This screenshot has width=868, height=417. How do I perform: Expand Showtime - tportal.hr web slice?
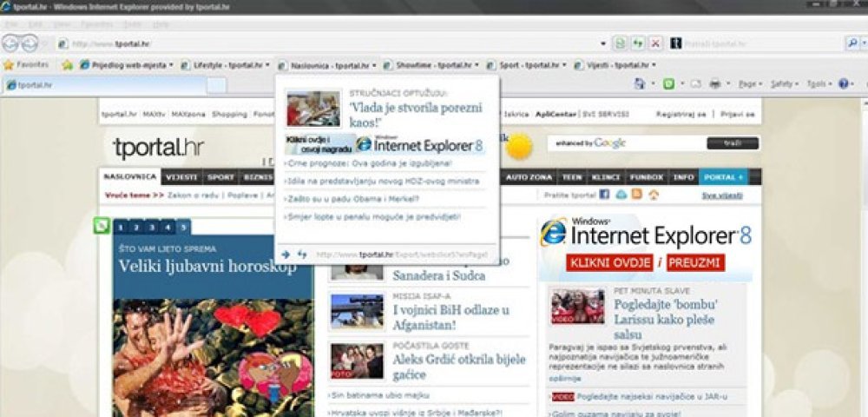click(477, 65)
